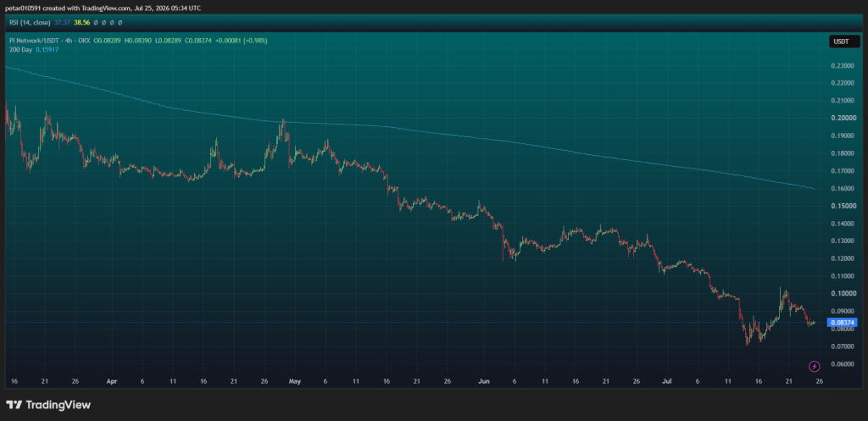Click the 0.13000 price axis label
This screenshot has width=868, height=421.
[x=842, y=241]
